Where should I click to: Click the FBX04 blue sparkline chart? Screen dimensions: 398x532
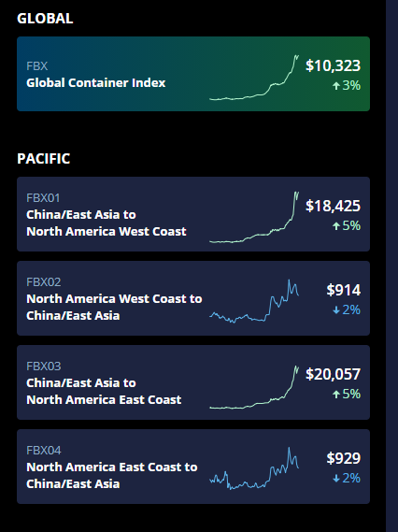tap(254, 468)
